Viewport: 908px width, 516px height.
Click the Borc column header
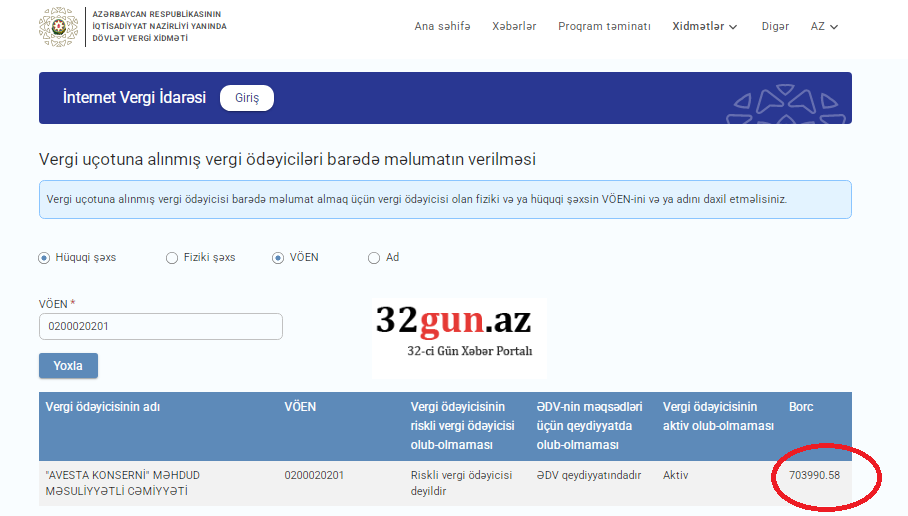click(x=801, y=407)
